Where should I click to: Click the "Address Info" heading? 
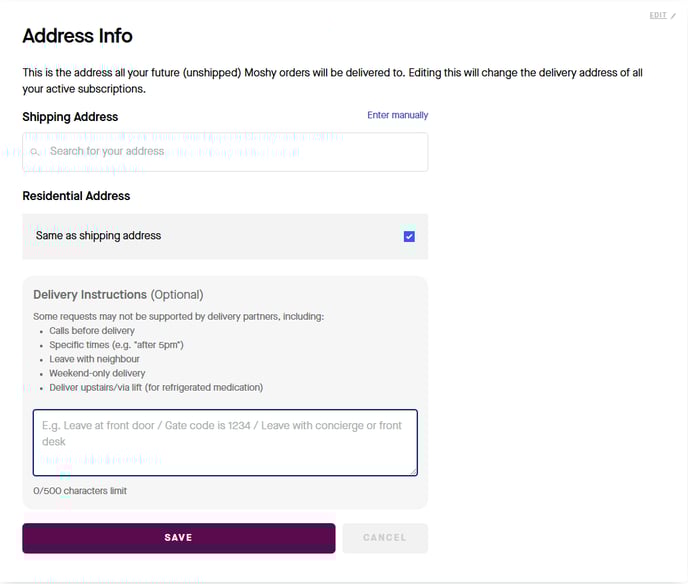click(x=77, y=36)
